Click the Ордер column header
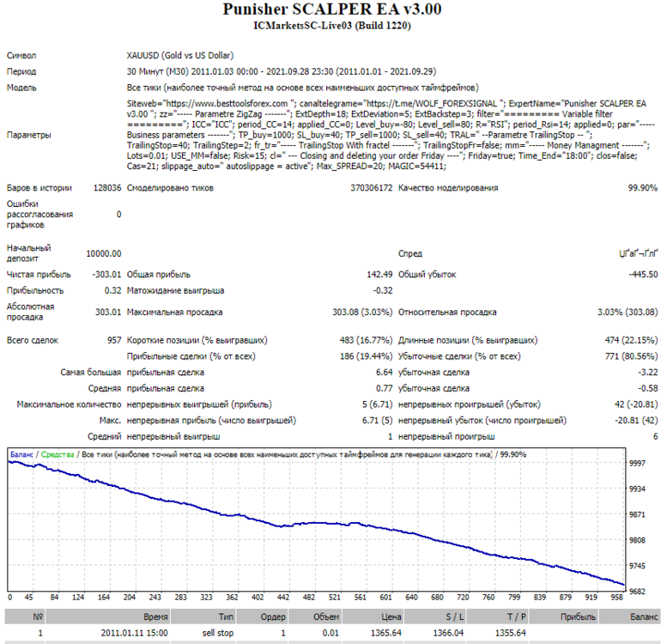Screen dimensions: 667x644 262,617
